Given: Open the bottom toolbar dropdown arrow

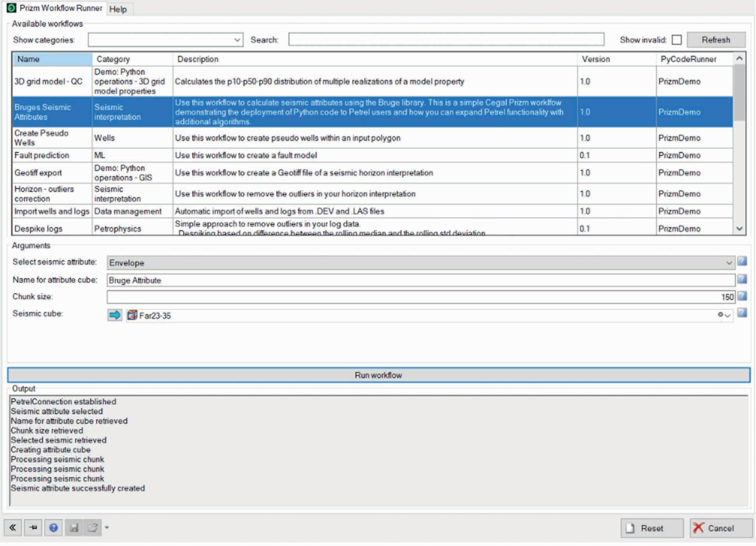Looking at the screenshot, I should pyautogui.click(x=107, y=528).
